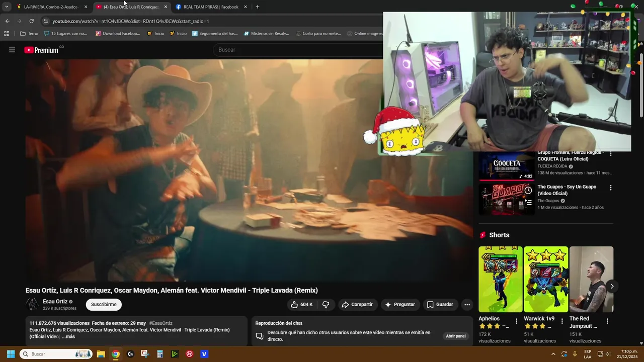Open the Terror bookmarks folder
The height and width of the screenshot is (362, 644).
(29, 34)
